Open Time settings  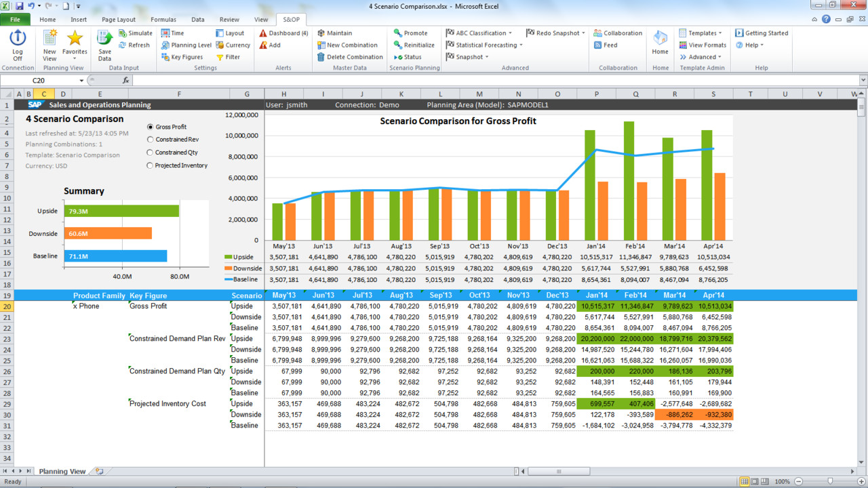click(x=172, y=33)
